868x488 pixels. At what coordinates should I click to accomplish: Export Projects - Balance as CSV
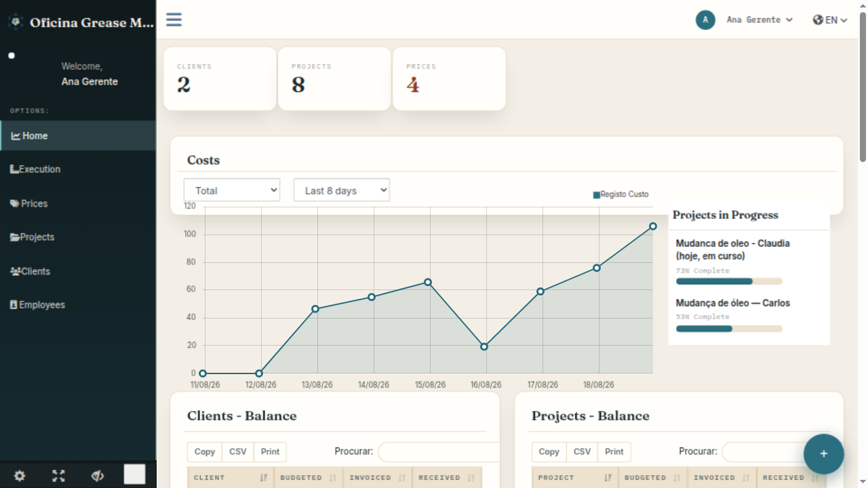583,452
